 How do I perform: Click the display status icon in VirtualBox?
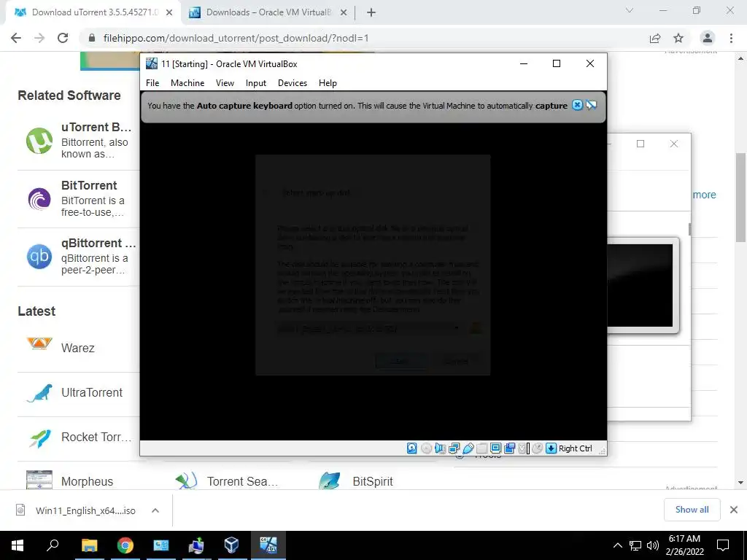495,448
